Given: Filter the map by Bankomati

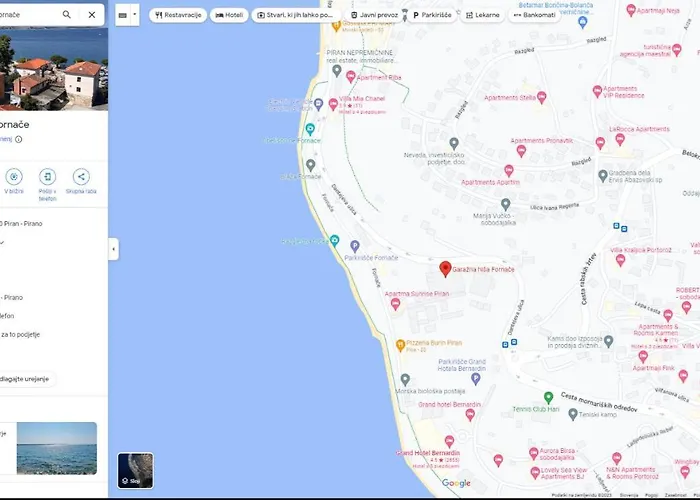Looking at the screenshot, I should click(536, 15).
